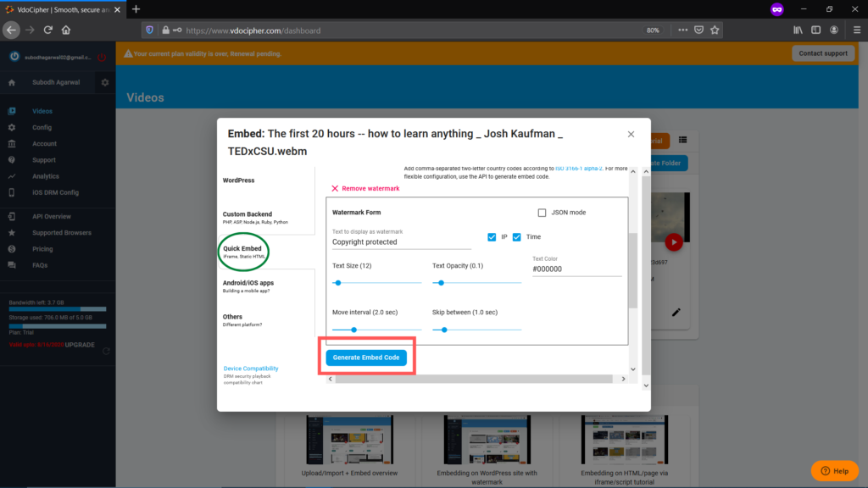The width and height of the screenshot is (868, 488).
Task: Select the Custom Backend embed tab
Action: click(255, 218)
